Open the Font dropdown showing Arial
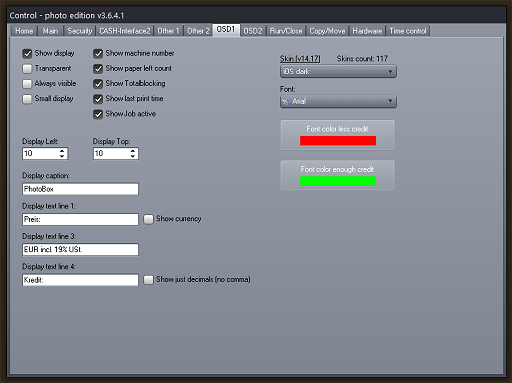 [x=338, y=101]
